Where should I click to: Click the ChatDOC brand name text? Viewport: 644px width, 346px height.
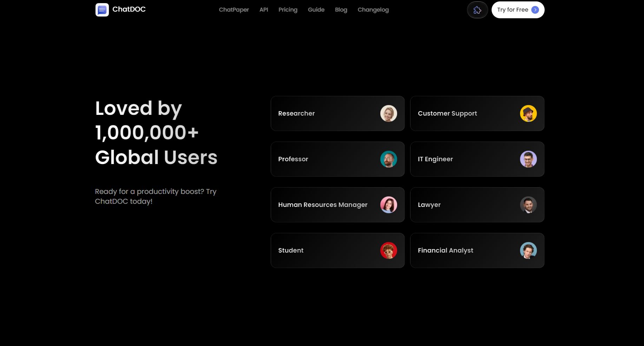pos(129,9)
